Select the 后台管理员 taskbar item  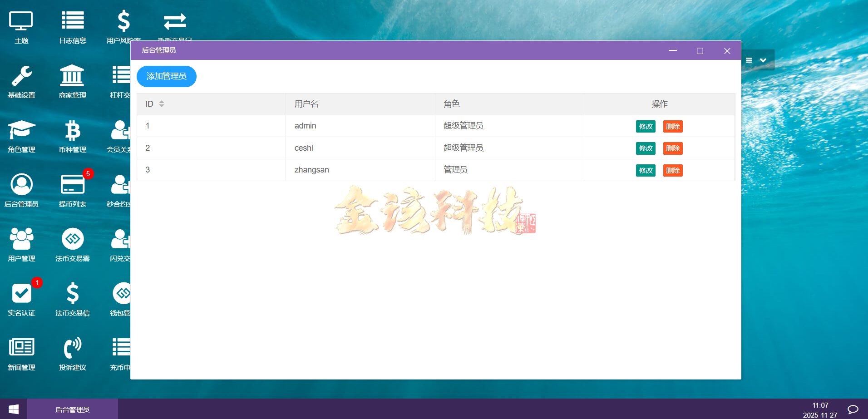[72, 409]
